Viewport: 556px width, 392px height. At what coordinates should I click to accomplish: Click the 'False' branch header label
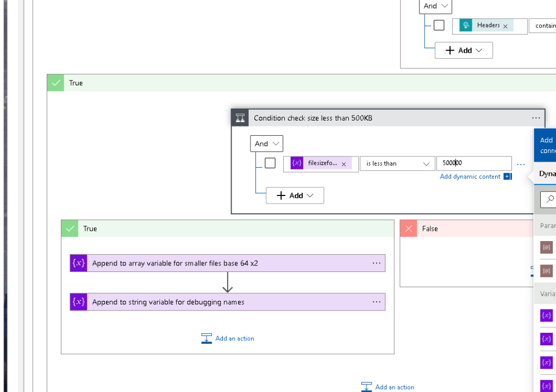[430, 229]
